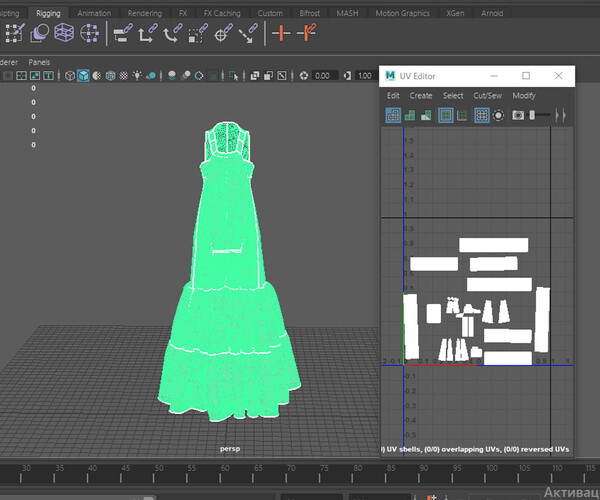This screenshot has height=500, width=600.
Task: Open the Panels menu in viewport
Action: coord(39,62)
